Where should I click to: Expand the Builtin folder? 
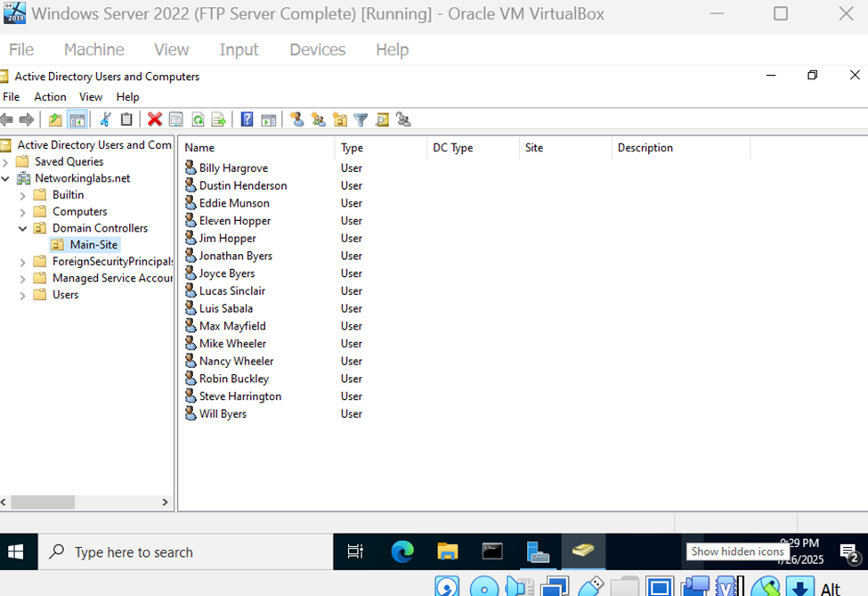click(22, 195)
